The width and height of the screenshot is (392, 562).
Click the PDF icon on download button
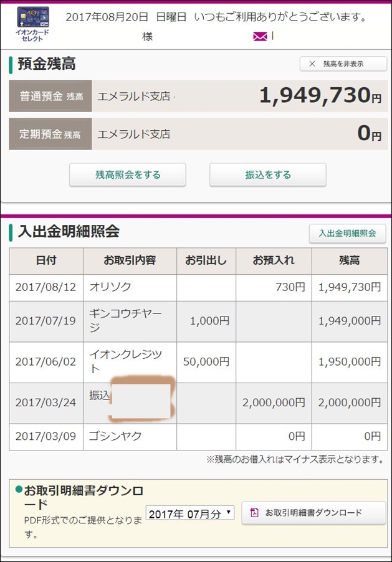[254, 513]
